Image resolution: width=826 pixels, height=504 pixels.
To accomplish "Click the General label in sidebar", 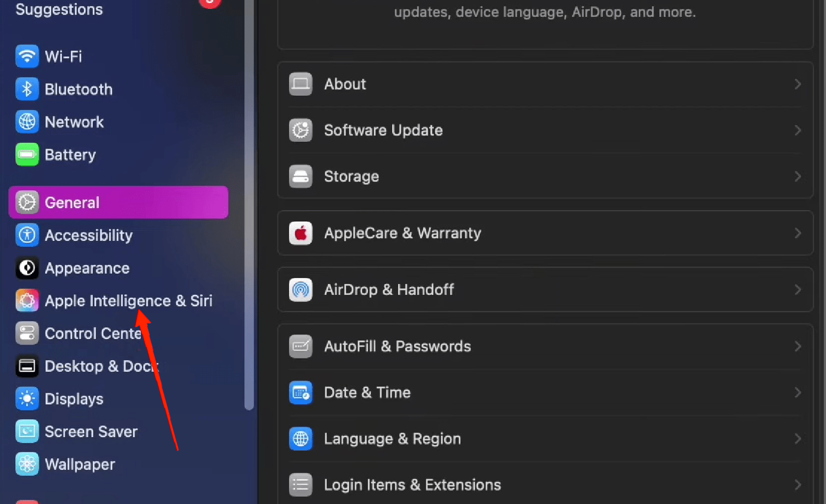I will (x=72, y=202).
